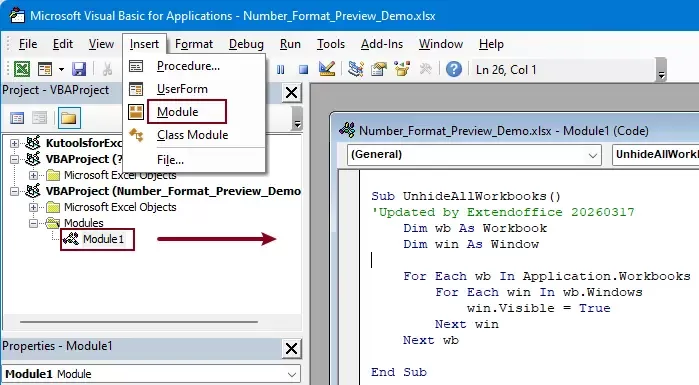Screen dimensions: 699x385
Task: Open Project Explorer toolbar icon
Action: coord(356,69)
